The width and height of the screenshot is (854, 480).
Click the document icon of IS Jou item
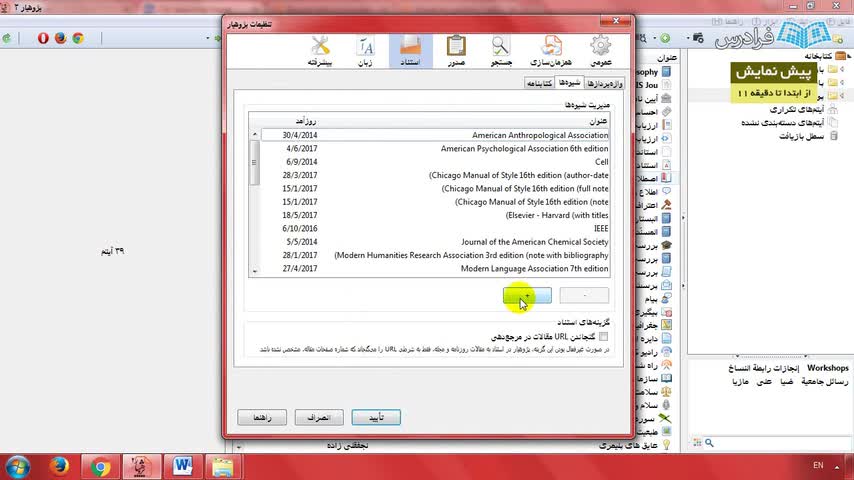(x=666, y=85)
